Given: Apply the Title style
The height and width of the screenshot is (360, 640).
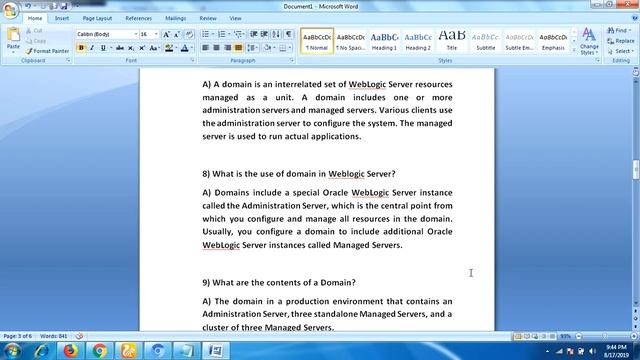Looking at the screenshot, I should [452, 41].
